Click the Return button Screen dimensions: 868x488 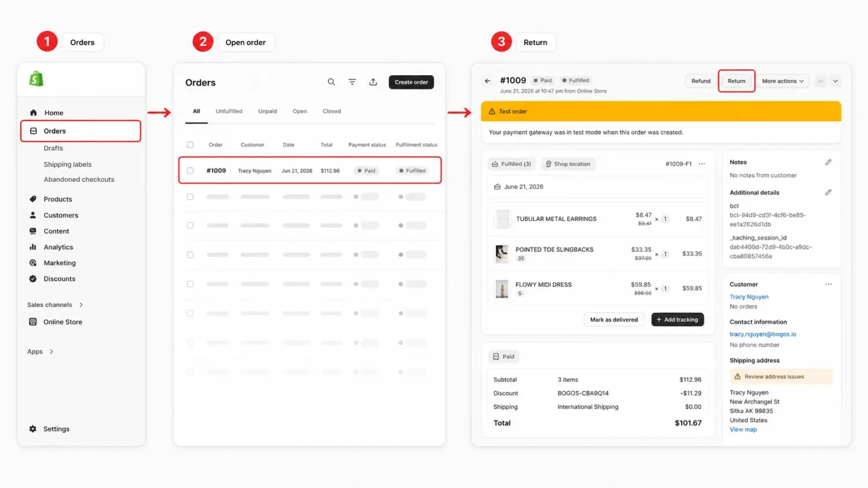737,81
